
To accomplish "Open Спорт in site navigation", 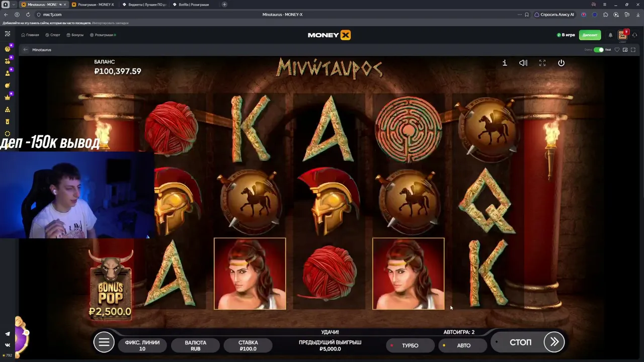I will [x=53, y=35].
